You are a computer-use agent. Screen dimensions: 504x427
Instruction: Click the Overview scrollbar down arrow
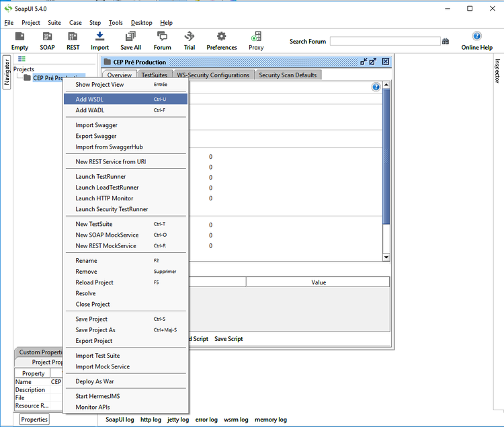(386, 258)
